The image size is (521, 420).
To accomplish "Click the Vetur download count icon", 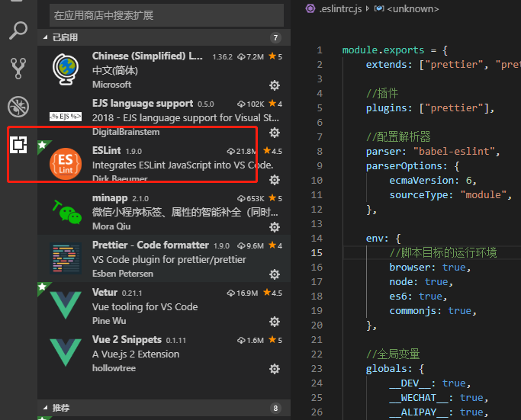I will 231,293.
